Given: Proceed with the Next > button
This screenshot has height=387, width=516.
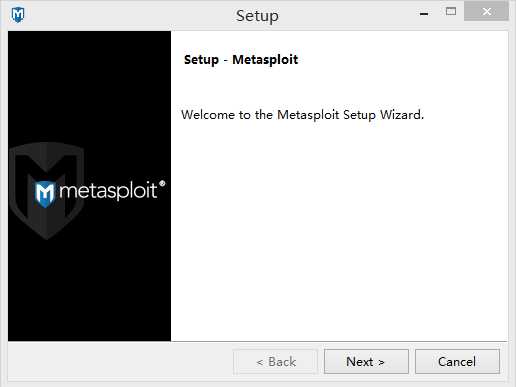Looking at the screenshot, I should point(366,361).
